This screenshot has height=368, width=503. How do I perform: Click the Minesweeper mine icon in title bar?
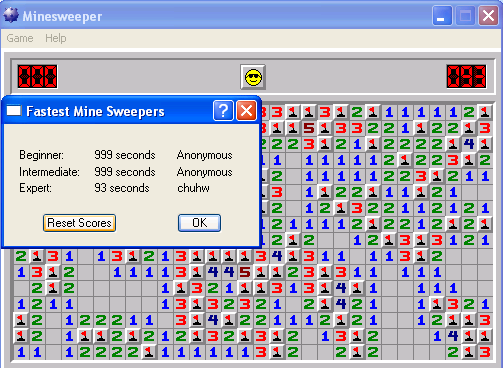tap(11, 15)
